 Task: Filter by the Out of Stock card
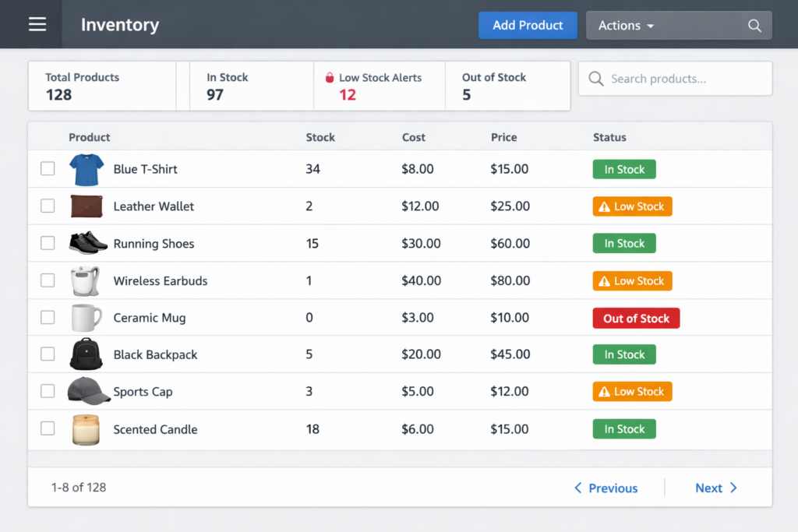[x=507, y=86]
